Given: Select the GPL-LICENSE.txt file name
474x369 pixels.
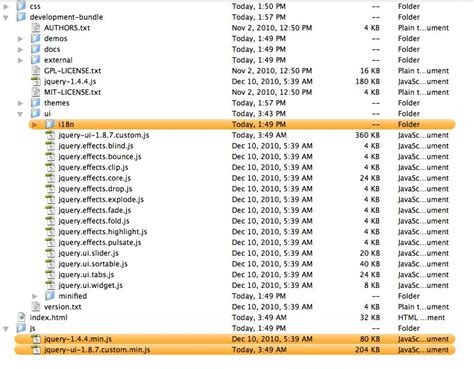Looking at the screenshot, I should [73, 71].
